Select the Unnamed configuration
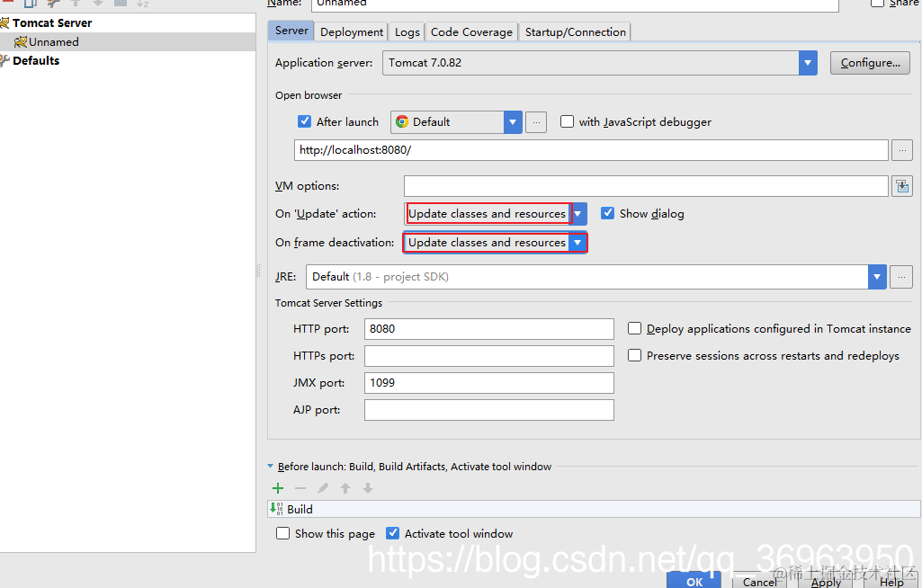922x588 pixels. coord(53,41)
